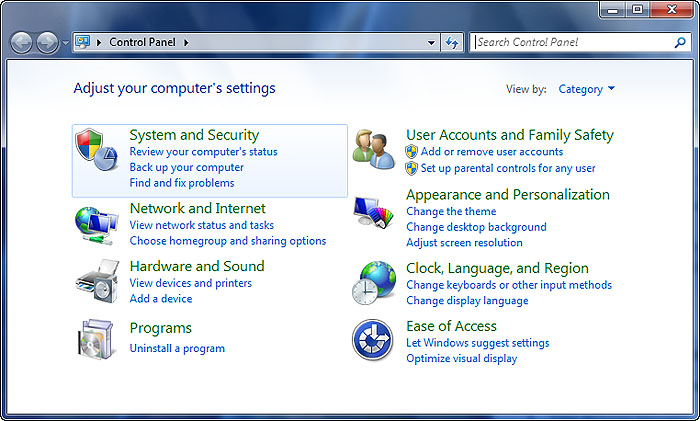This screenshot has height=421, width=700.
Task: Click the Control Panel breadcrumb item
Action: pos(142,42)
